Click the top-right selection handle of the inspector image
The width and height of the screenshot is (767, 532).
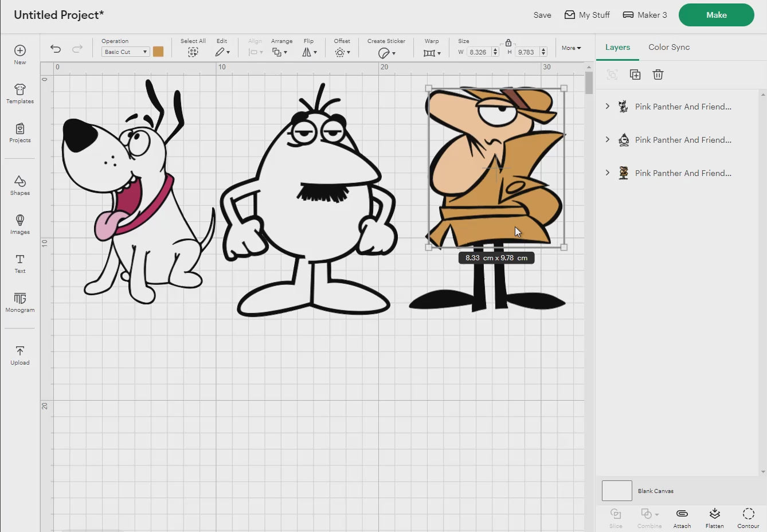[x=564, y=88]
